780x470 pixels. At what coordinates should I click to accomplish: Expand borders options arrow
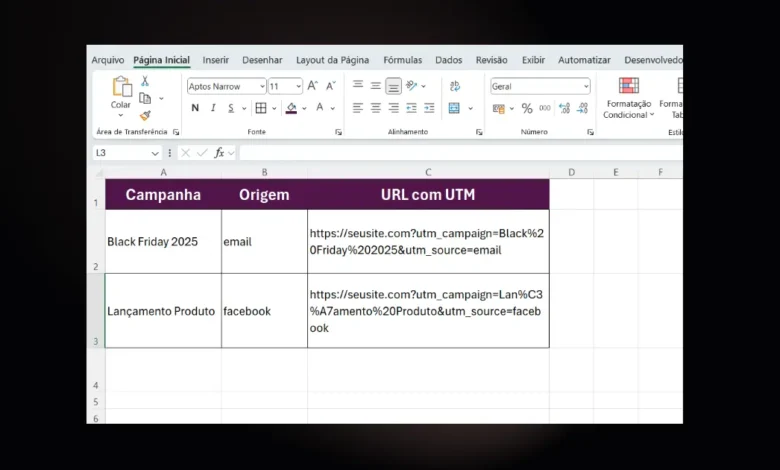pos(274,108)
